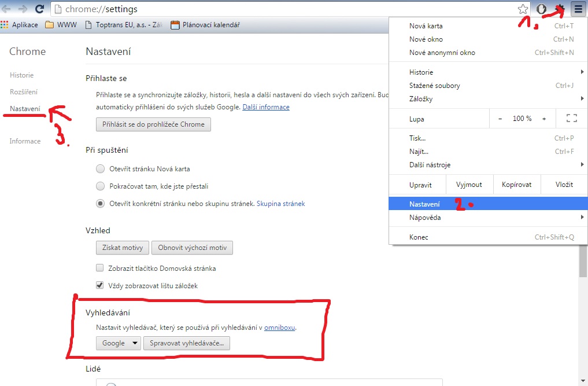
Task: Click the forward navigation arrow
Action: [x=23, y=9]
